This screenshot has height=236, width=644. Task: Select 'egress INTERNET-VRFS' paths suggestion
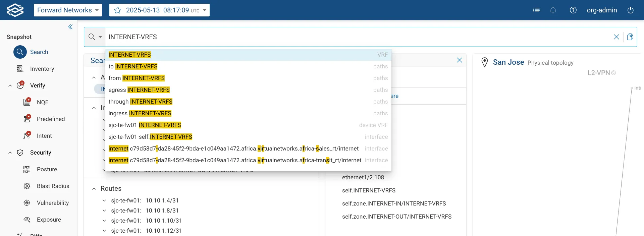[x=248, y=90]
